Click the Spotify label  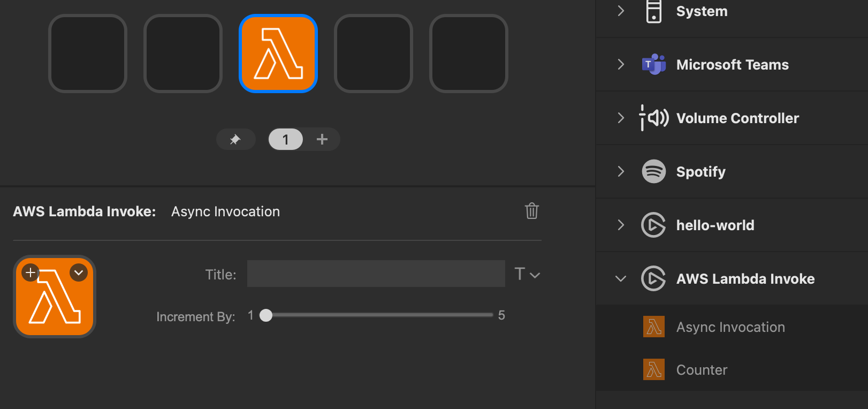(x=701, y=172)
